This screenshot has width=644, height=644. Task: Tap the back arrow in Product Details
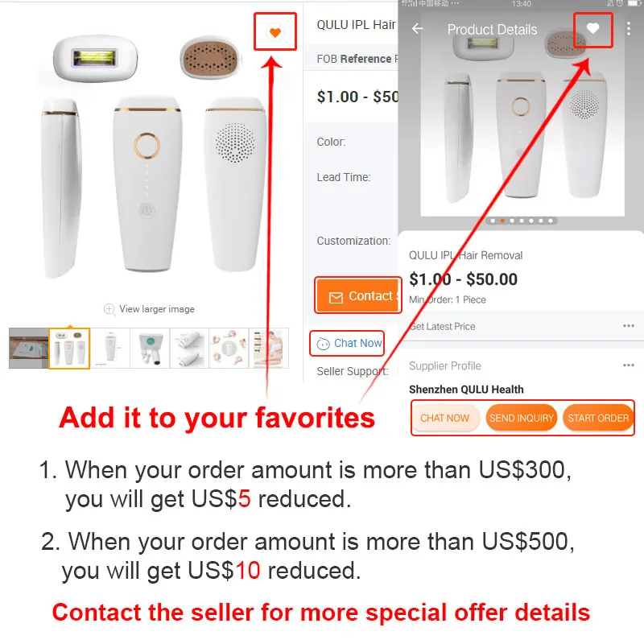click(417, 29)
